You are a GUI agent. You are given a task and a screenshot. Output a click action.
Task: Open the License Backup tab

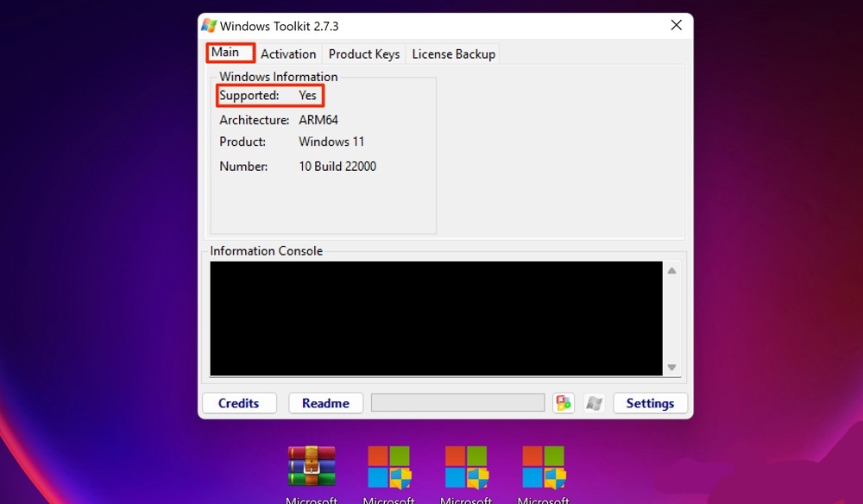pos(454,54)
